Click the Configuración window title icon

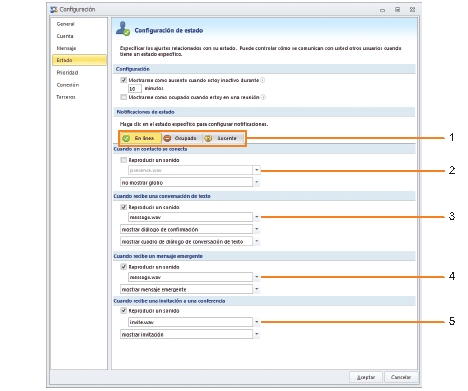[54, 10]
